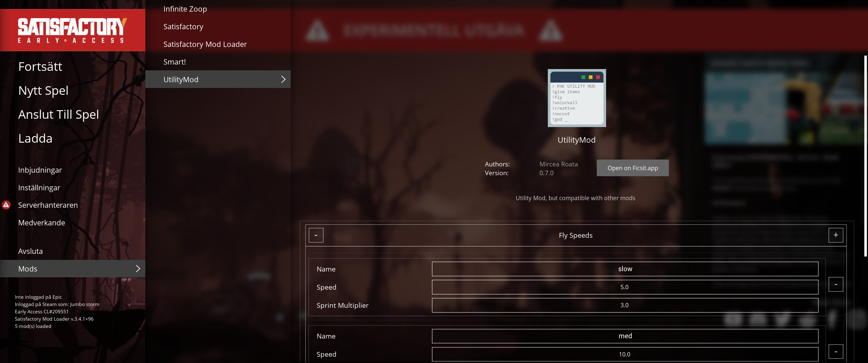Screen dimensions: 868x363
Task: Open Anslut Till Spel menu item
Action: pos(58,114)
